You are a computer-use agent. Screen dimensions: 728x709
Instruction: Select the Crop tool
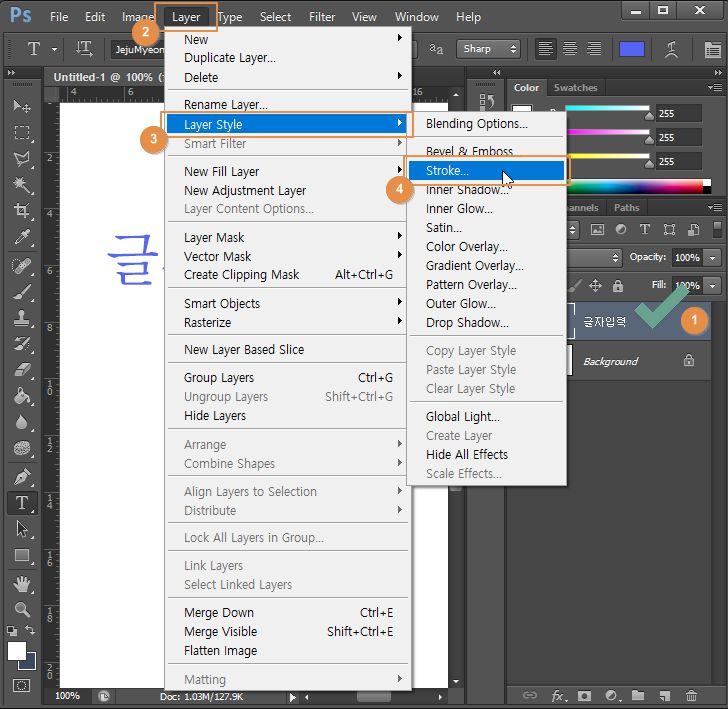[x=21, y=210]
